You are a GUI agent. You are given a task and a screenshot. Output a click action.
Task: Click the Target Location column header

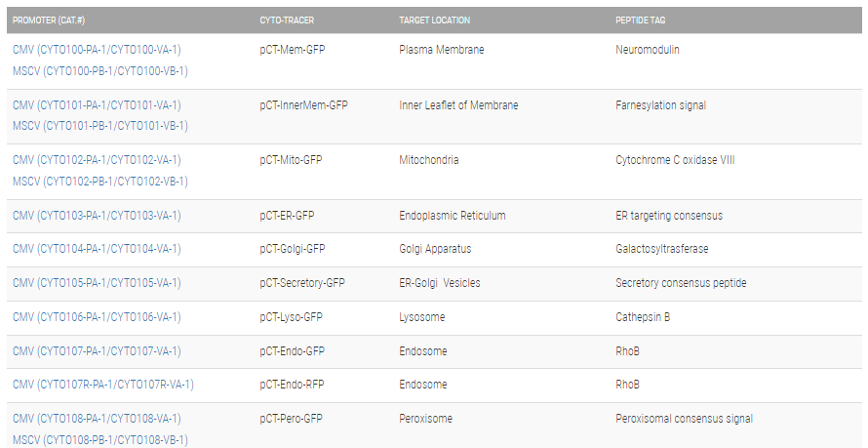(434, 20)
